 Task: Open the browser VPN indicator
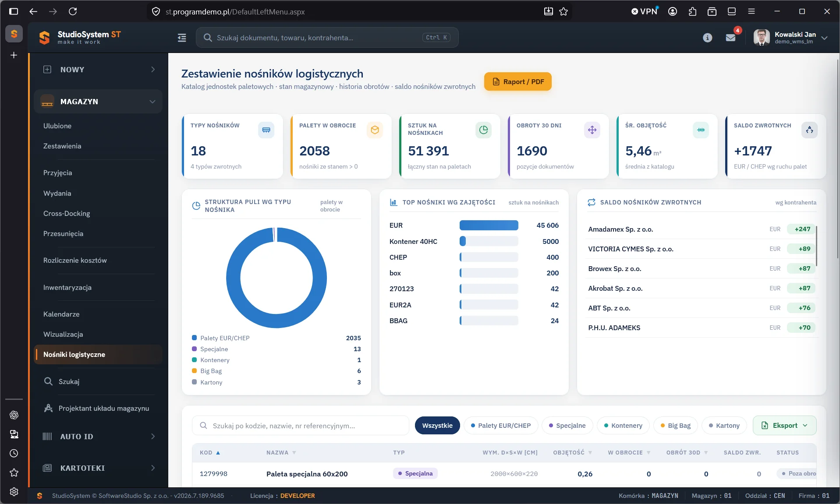(645, 11)
